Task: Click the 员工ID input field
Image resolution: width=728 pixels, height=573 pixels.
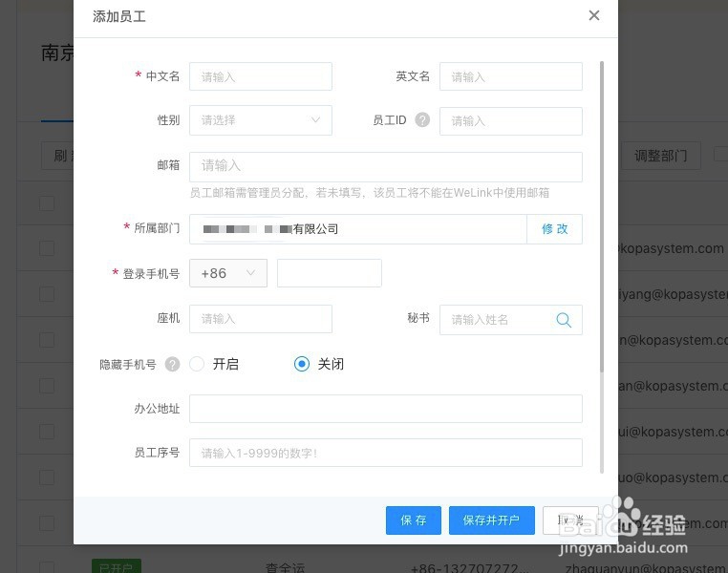Action: coord(511,121)
